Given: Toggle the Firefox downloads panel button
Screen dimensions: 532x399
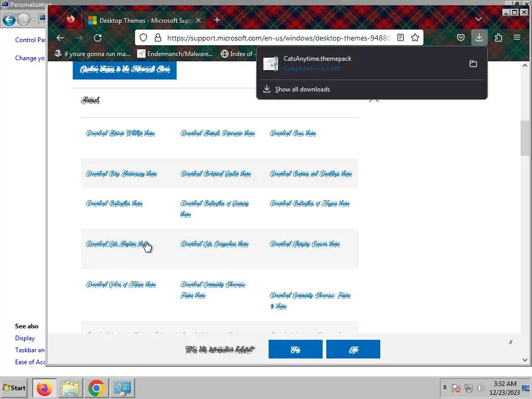Looking at the screenshot, I should coord(479,37).
